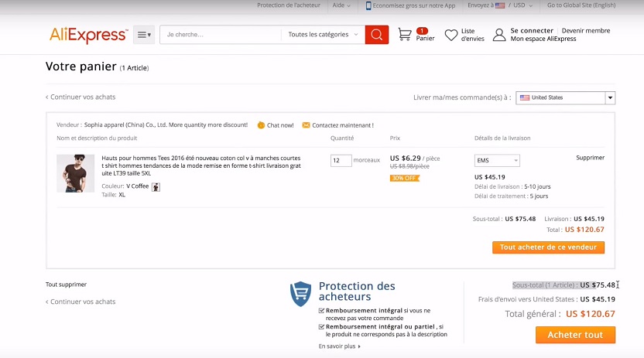Click the quantity input field

tap(341, 161)
